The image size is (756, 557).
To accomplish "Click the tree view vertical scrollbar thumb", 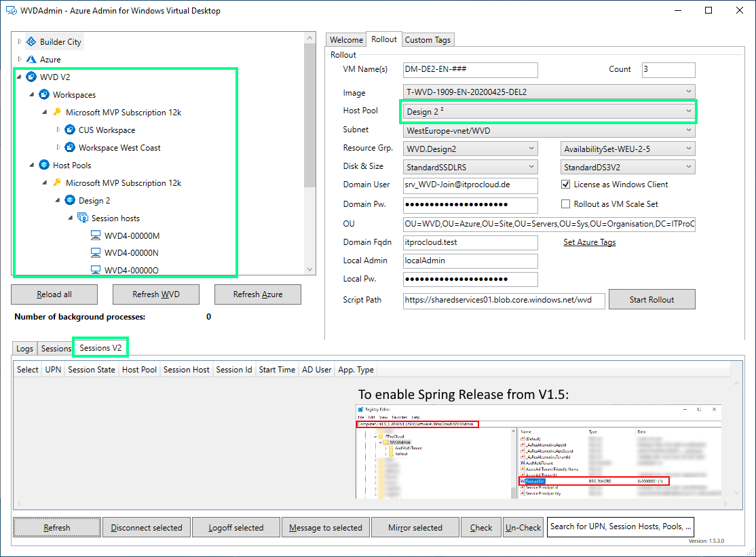I will click(x=309, y=115).
